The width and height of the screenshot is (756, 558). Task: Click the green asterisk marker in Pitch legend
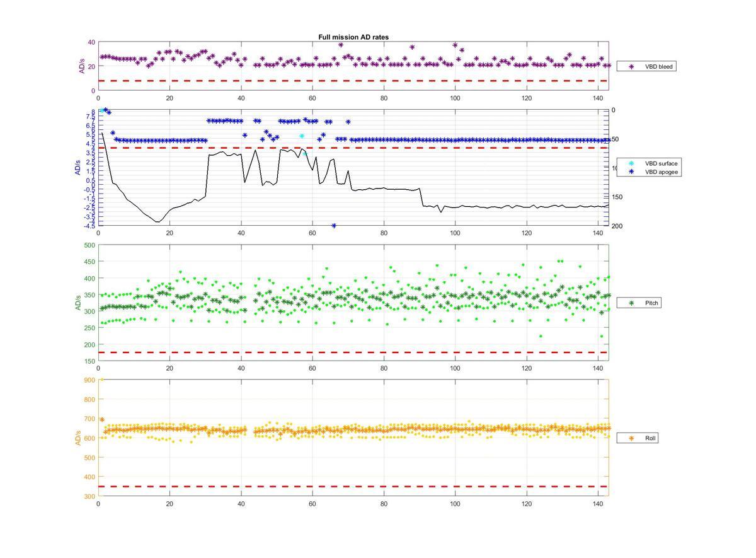[x=631, y=303]
